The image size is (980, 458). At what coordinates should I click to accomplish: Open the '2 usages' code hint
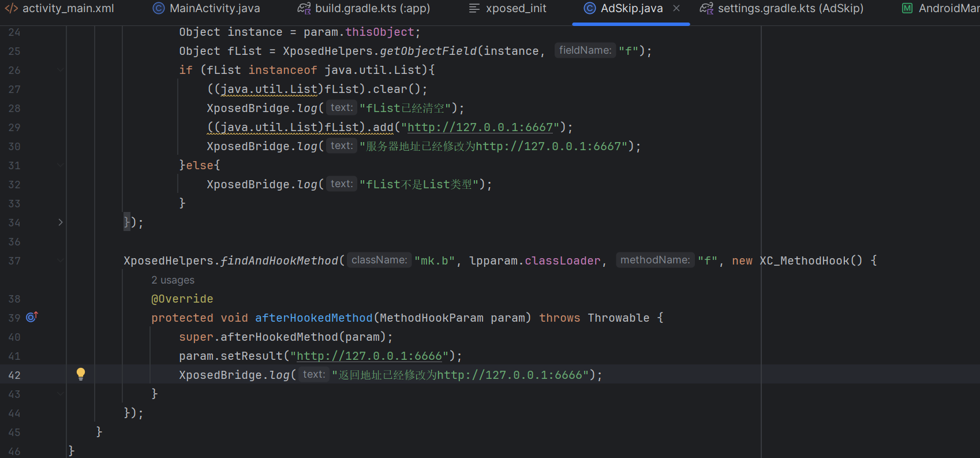pyautogui.click(x=173, y=280)
